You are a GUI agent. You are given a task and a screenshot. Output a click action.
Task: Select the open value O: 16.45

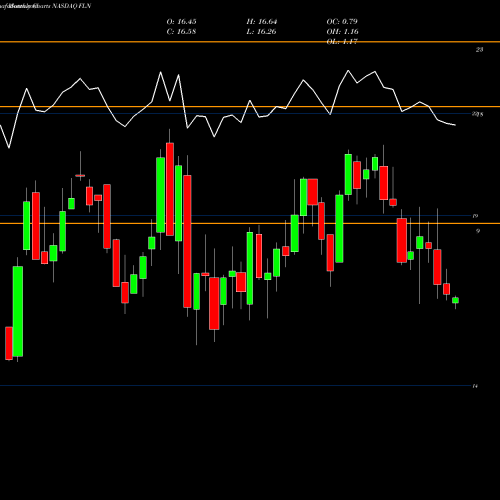[181, 22]
